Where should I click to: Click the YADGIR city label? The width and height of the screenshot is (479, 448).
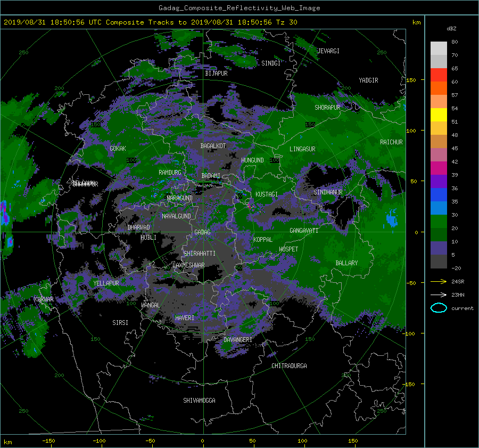[x=368, y=80]
